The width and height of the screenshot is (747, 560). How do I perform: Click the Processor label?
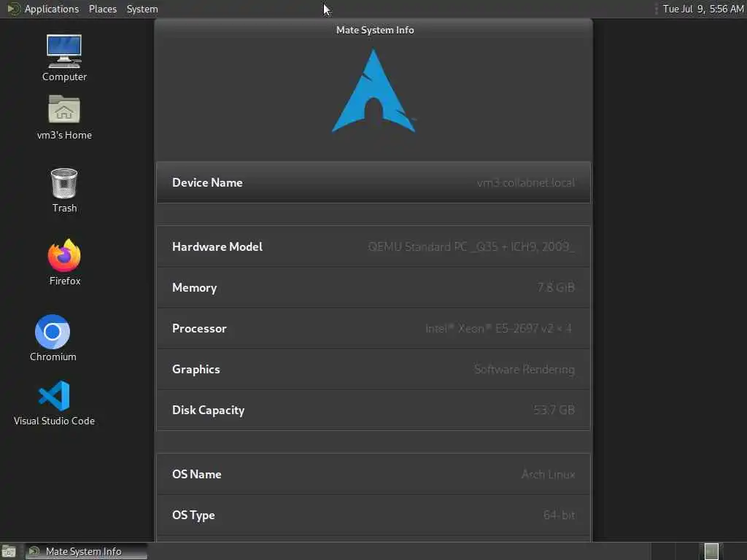click(x=199, y=329)
